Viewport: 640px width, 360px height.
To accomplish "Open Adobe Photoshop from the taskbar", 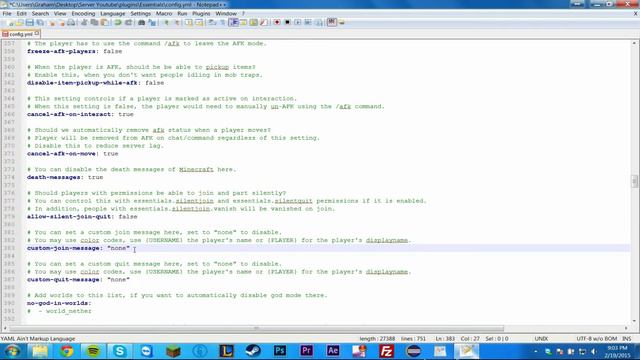I will (x=280, y=351).
